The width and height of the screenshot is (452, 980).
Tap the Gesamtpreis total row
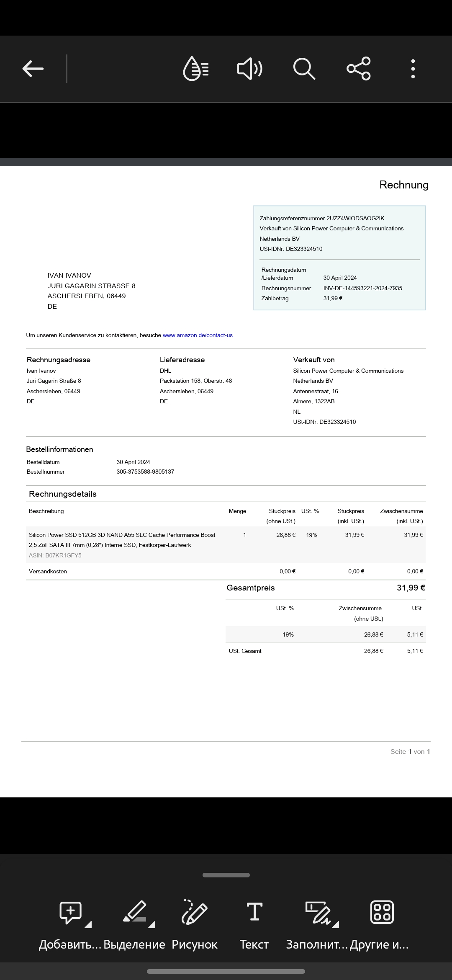[326, 588]
